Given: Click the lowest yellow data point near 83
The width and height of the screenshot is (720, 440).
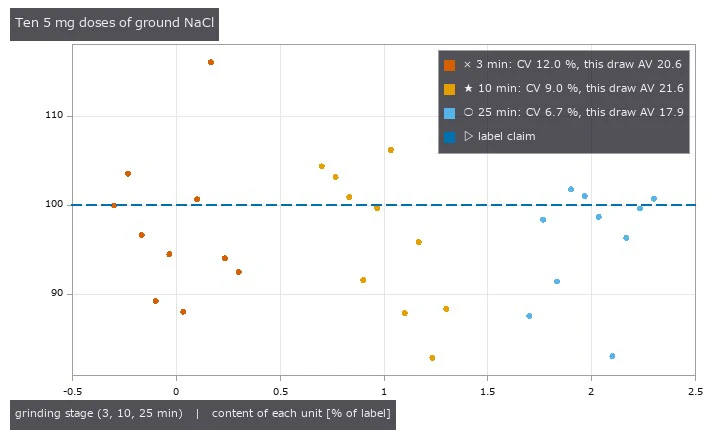Looking at the screenshot, I should [432, 358].
